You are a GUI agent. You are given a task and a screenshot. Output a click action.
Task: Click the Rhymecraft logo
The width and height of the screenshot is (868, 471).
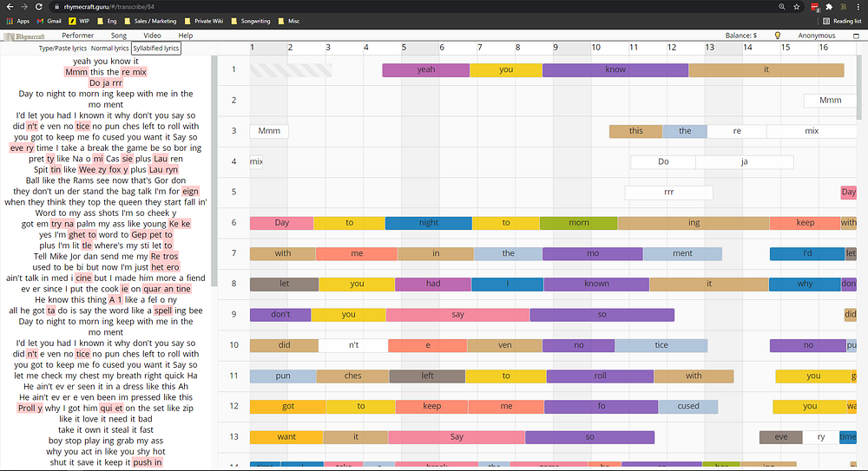pos(24,36)
